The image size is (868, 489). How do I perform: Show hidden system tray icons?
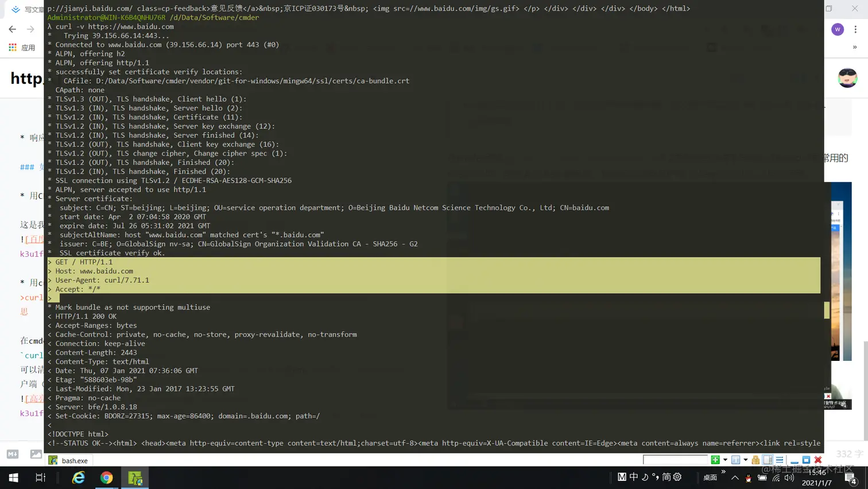click(x=735, y=478)
